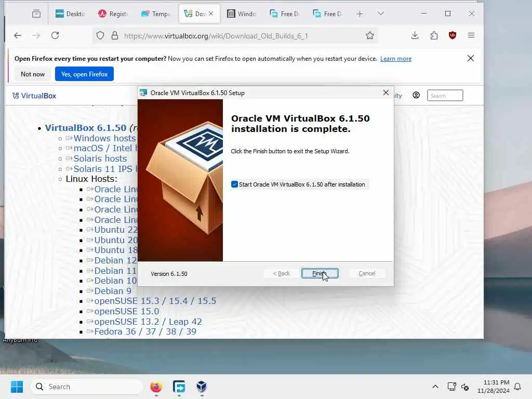The image size is (532, 399).
Task: Click the VirtualBox cube taskbar icon
Action: [x=202, y=387]
